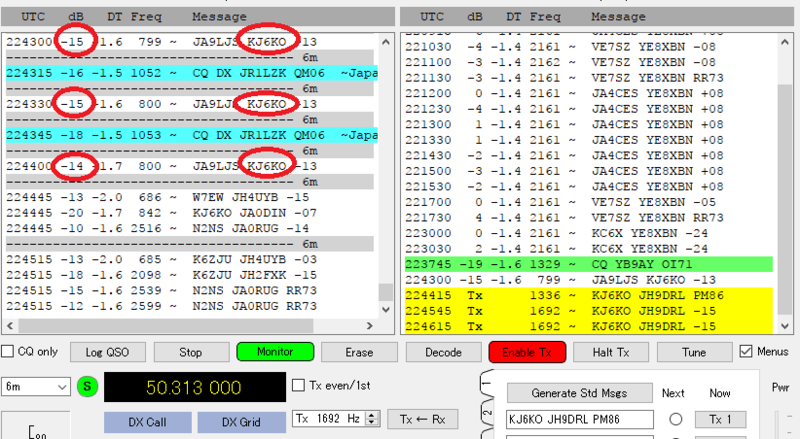The height and width of the screenshot is (439, 800).
Task: Select row K6ZJU JH4UYB -03
Action: [192, 260]
